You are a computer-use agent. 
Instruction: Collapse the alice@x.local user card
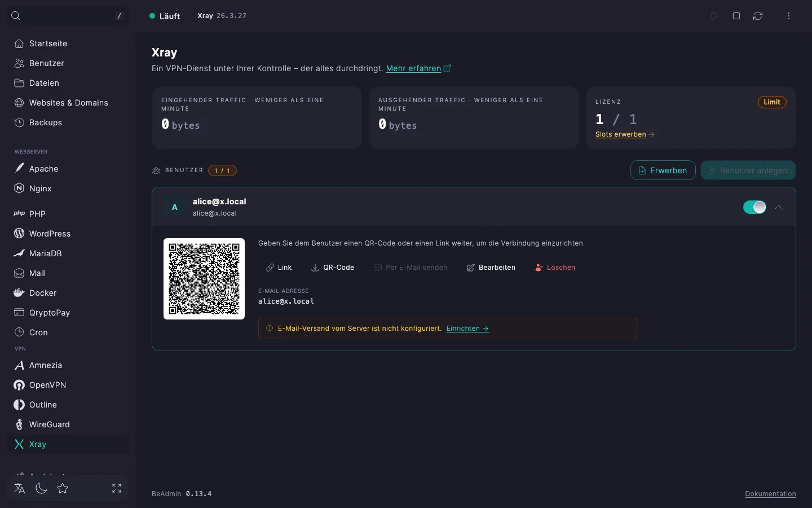(779, 207)
